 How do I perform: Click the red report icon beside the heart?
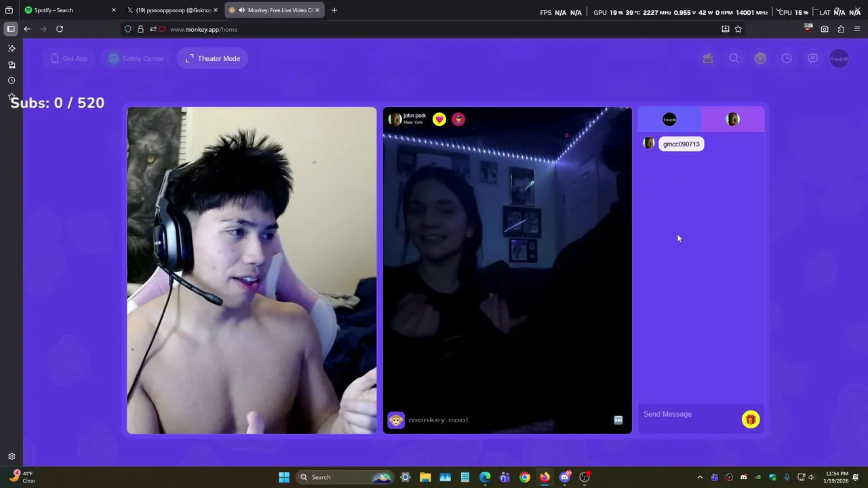458,119
